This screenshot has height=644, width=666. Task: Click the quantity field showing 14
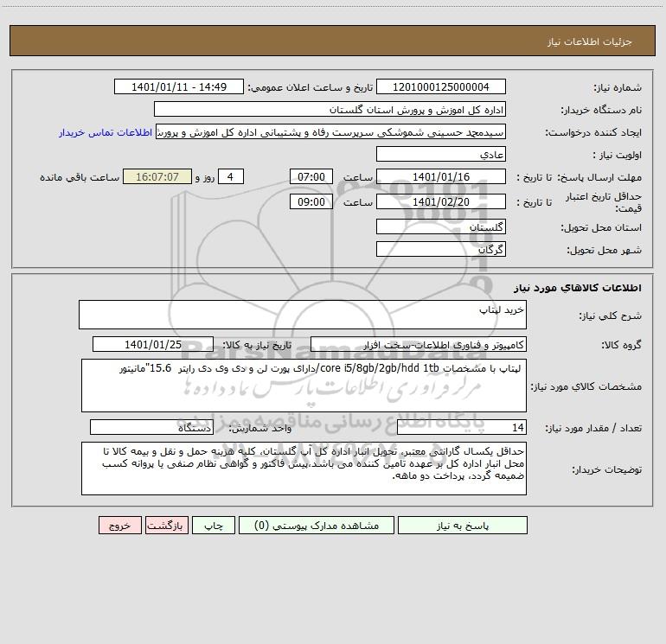tap(462, 428)
